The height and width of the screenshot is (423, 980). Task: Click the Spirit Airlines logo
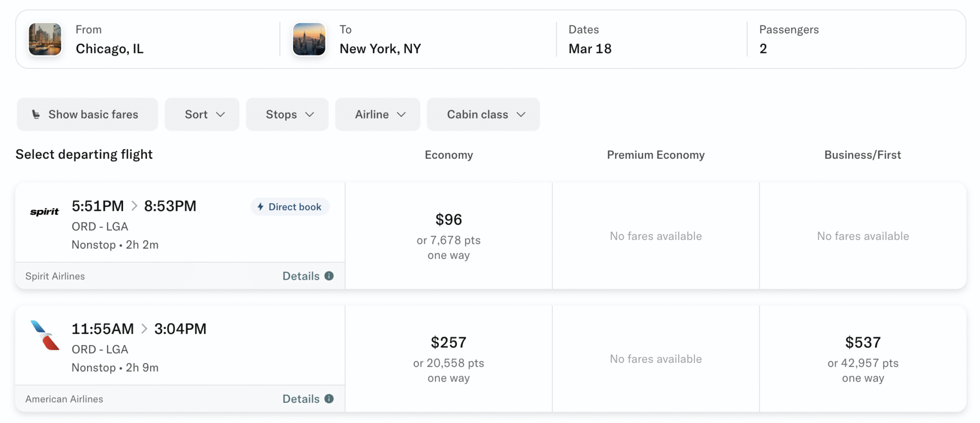pos(44,212)
